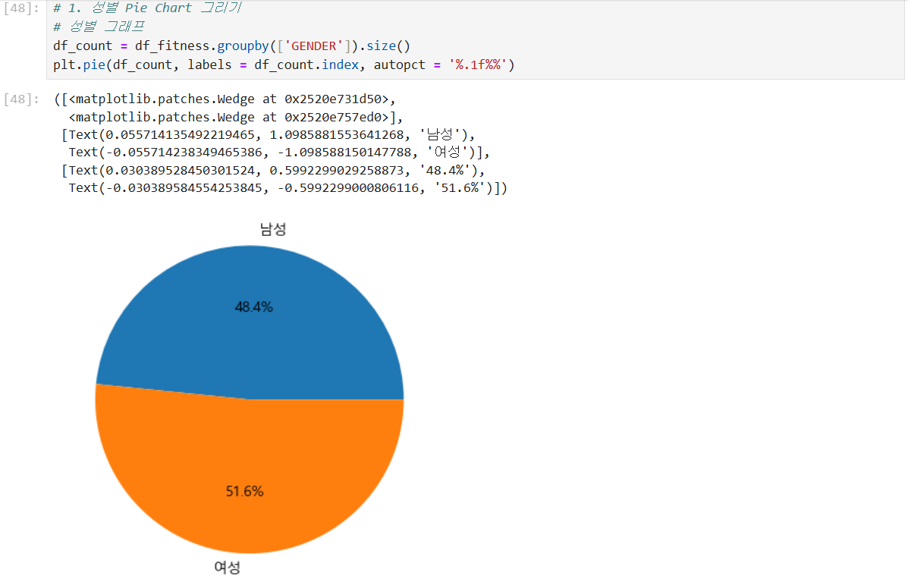Click comment line '# 성별 그래프'
The height and width of the screenshot is (588, 908).
coord(99,27)
